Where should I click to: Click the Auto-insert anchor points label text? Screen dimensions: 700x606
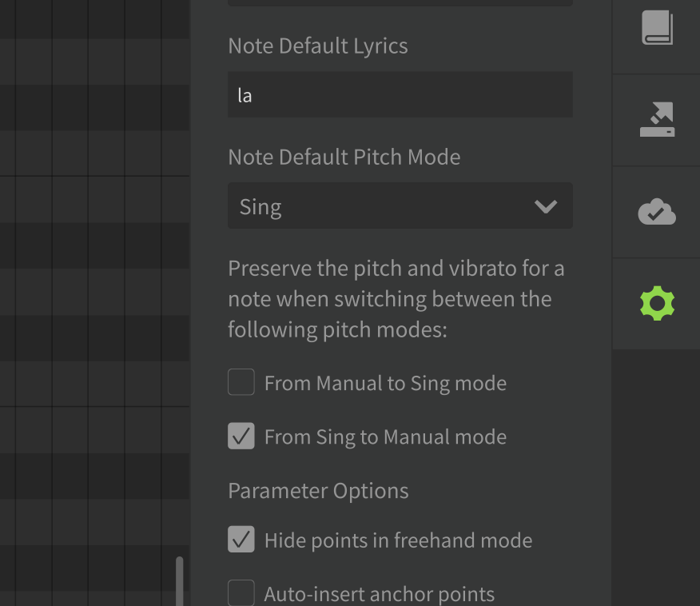(x=379, y=594)
